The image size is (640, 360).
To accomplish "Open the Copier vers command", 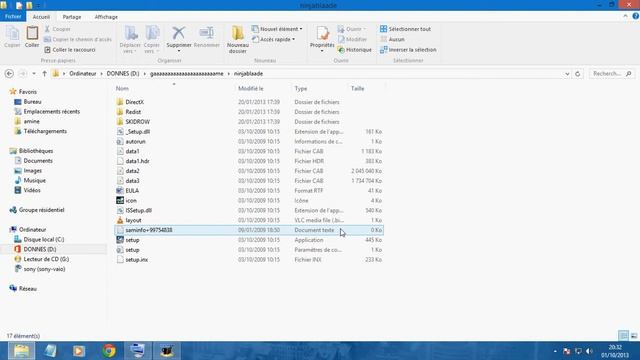I will click(x=152, y=39).
